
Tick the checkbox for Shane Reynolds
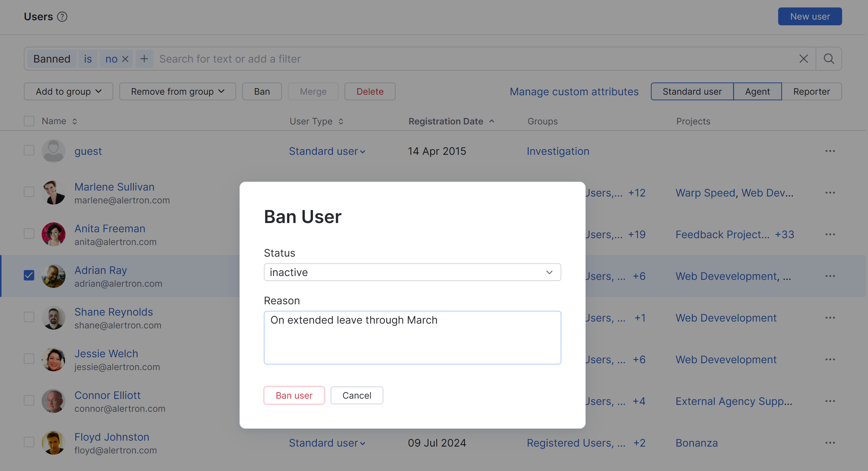(x=29, y=317)
